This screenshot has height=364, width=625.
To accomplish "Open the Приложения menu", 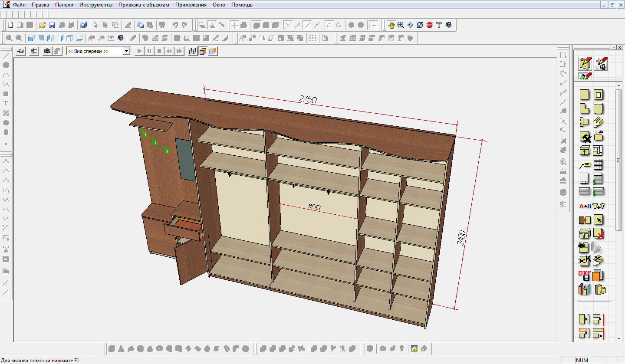I will [x=191, y=5].
